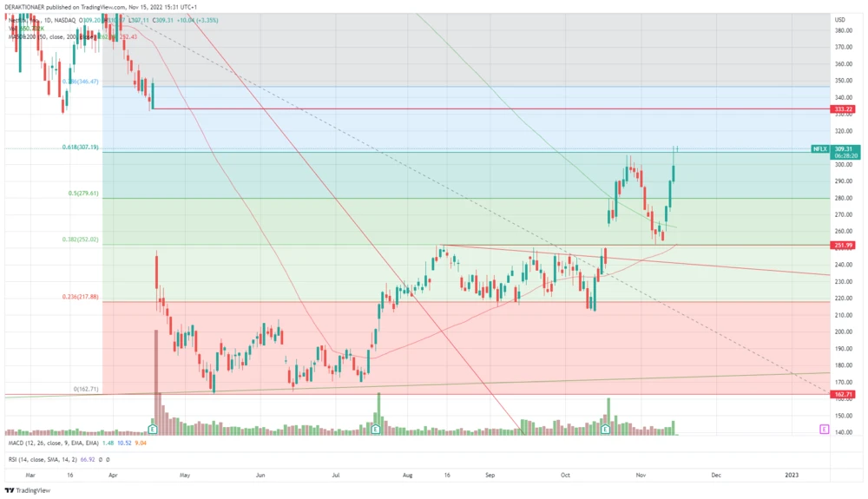
Task: Click the 2023 label on time axis
Action: (792, 475)
